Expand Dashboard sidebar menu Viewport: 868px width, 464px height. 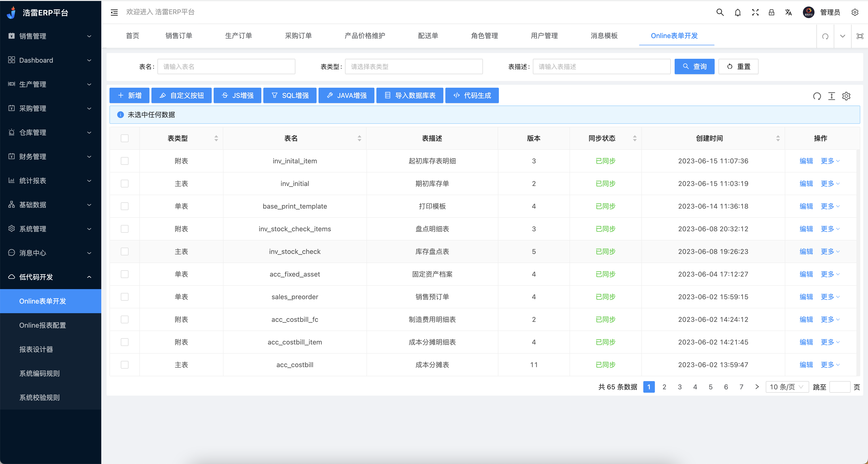[x=51, y=60]
